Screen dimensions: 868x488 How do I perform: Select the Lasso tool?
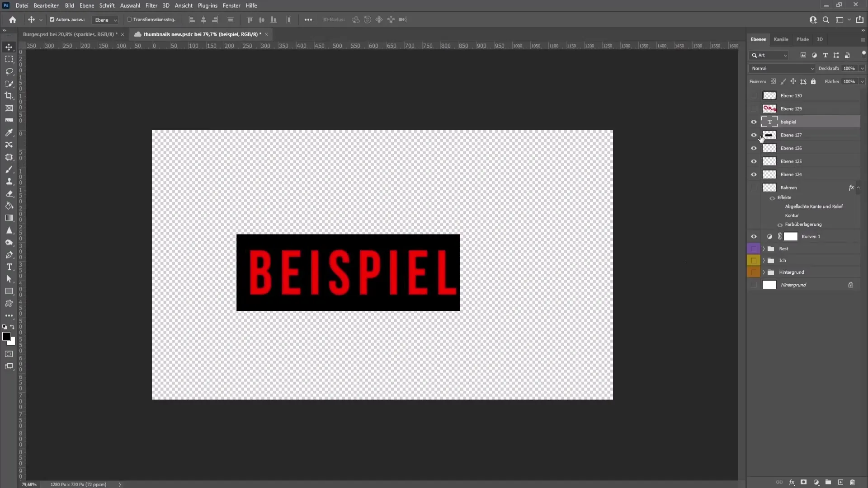[9, 71]
